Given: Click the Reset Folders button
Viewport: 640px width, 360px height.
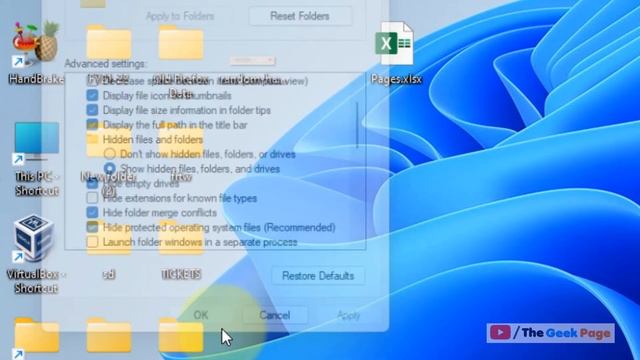Looking at the screenshot, I should pos(300,16).
